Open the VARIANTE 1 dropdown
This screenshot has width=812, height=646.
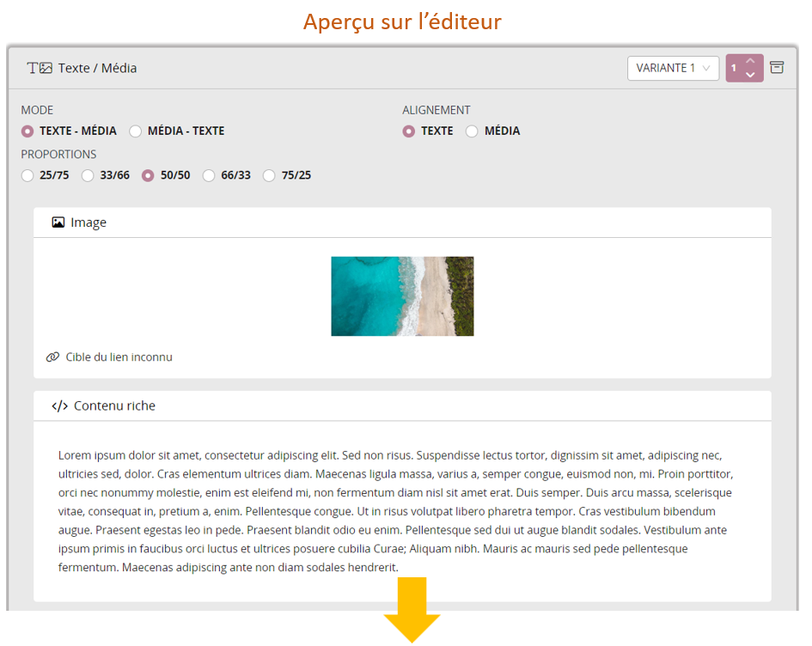tap(673, 68)
